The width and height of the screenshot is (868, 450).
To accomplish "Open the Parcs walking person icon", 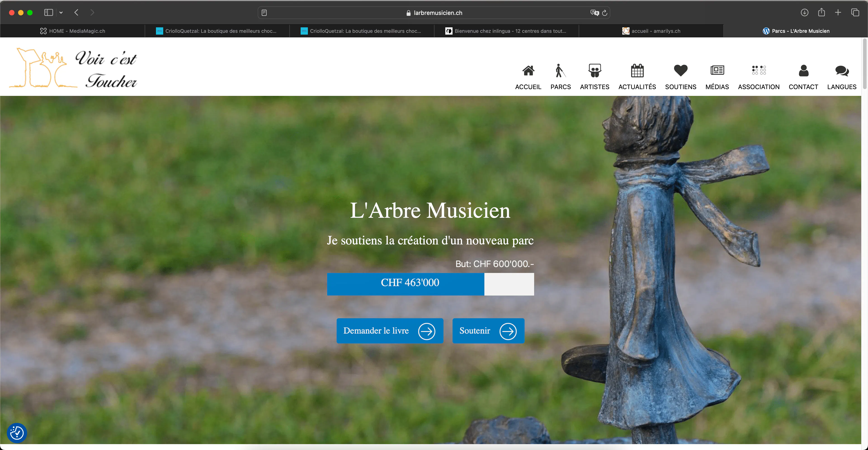I will 560,71.
